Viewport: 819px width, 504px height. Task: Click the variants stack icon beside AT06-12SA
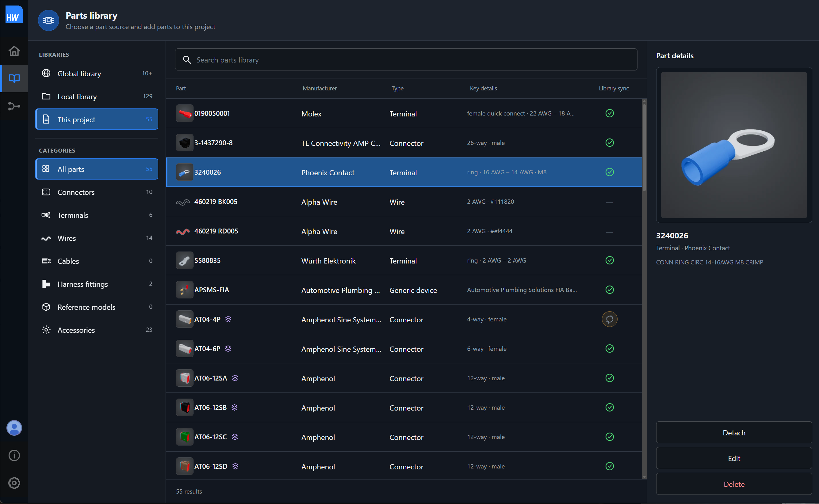pyautogui.click(x=235, y=378)
